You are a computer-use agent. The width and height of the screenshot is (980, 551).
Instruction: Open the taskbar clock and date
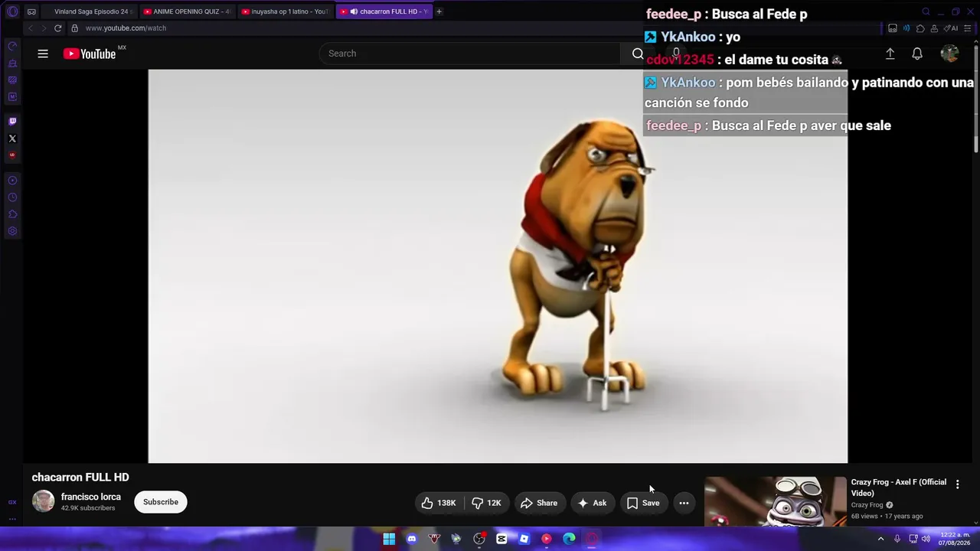tap(954, 539)
